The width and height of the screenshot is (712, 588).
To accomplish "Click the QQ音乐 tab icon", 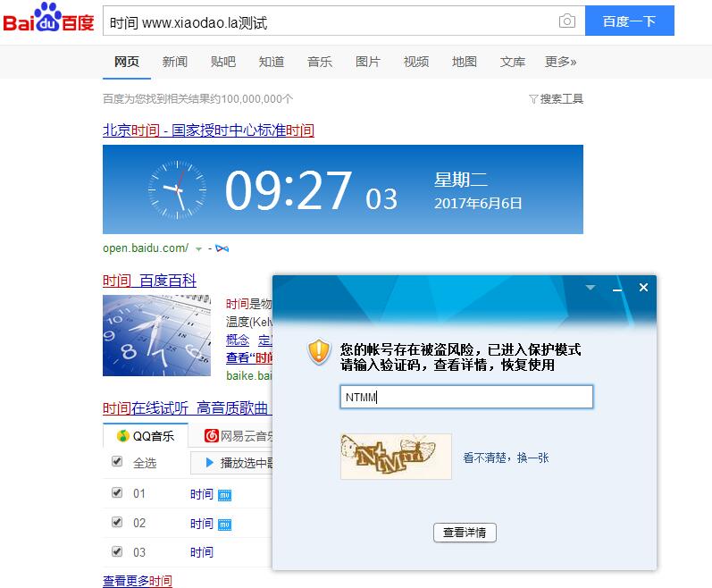I will 122,436.
